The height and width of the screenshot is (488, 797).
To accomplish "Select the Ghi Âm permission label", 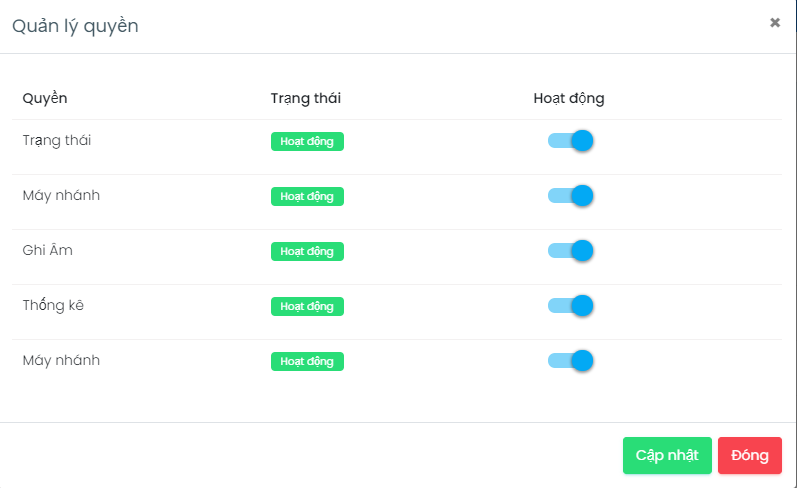I will pyautogui.click(x=48, y=250).
